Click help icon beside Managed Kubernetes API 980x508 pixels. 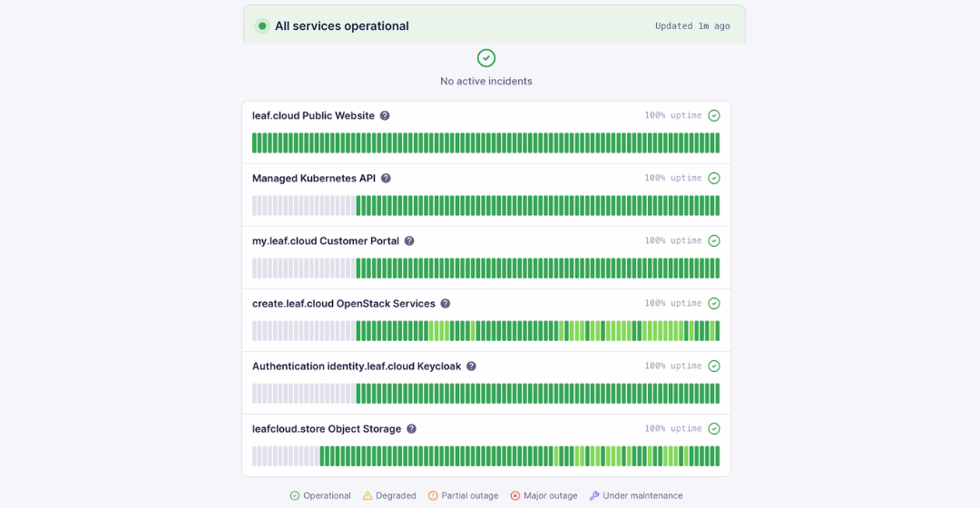pyautogui.click(x=387, y=178)
